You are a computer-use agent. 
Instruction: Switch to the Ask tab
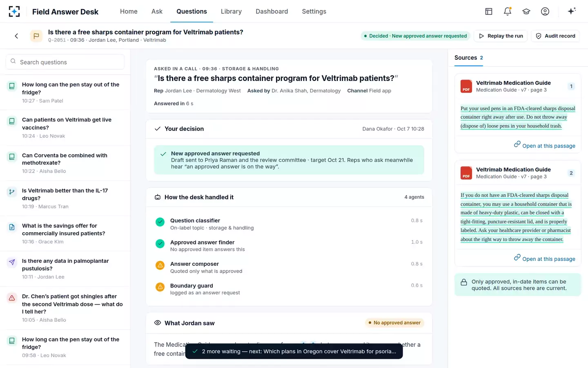tap(157, 11)
